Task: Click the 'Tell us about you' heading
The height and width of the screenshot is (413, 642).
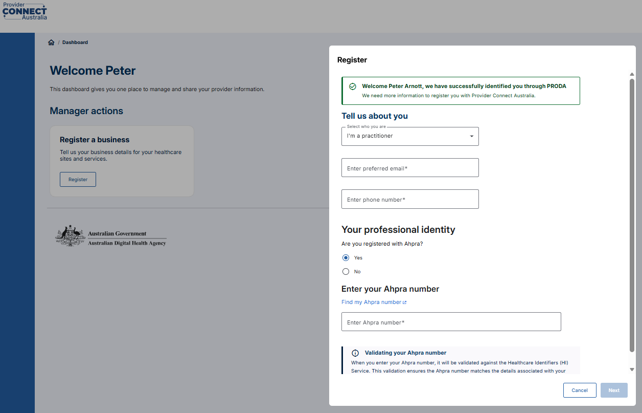Action: [x=375, y=116]
